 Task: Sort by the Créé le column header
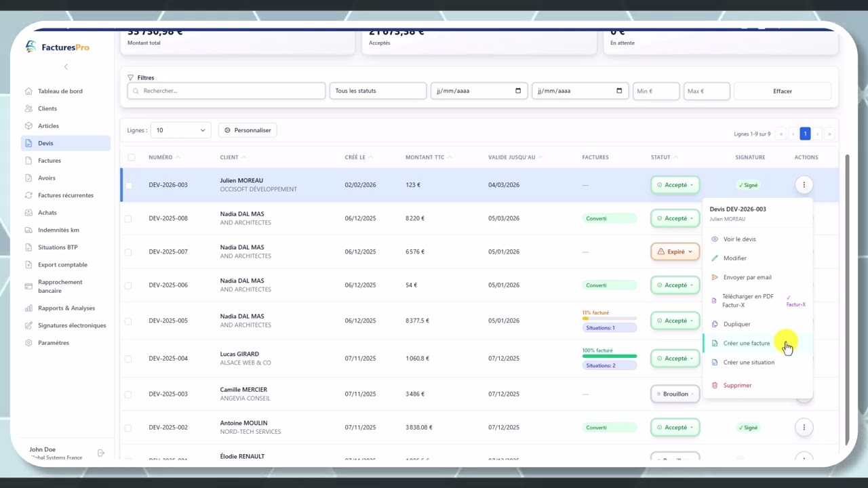coord(359,157)
